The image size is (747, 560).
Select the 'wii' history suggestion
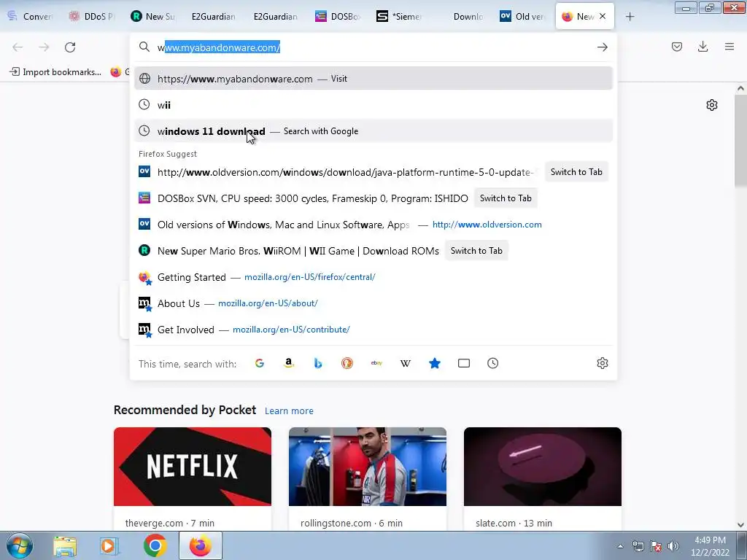pyautogui.click(x=373, y=105)
